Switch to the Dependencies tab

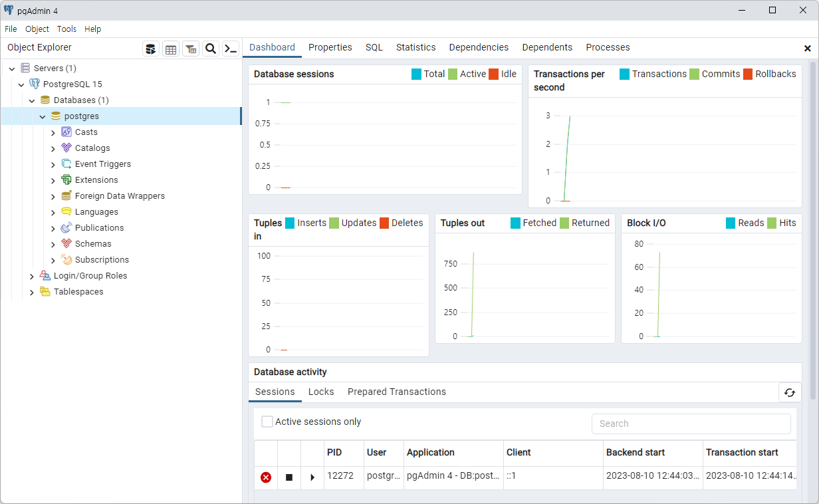tap(479, 48)
